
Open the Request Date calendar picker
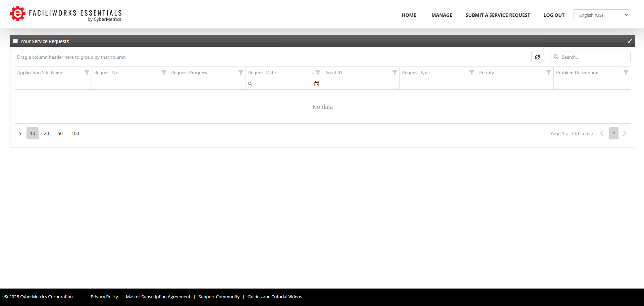[317, 84]
